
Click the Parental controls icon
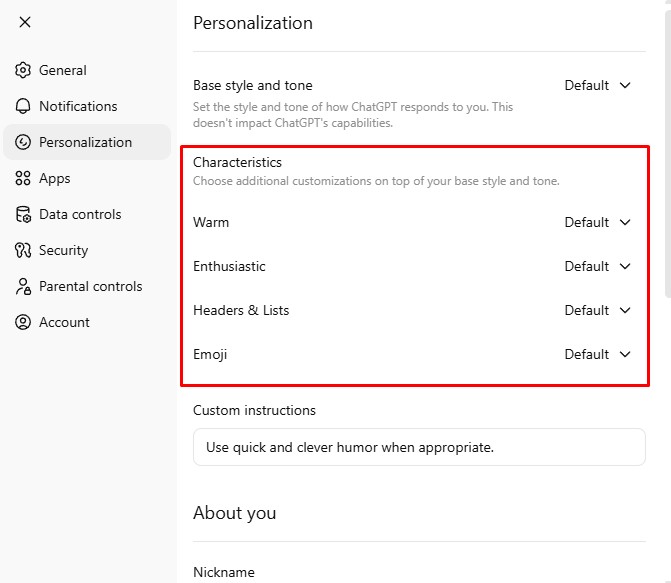coord(23,286)
